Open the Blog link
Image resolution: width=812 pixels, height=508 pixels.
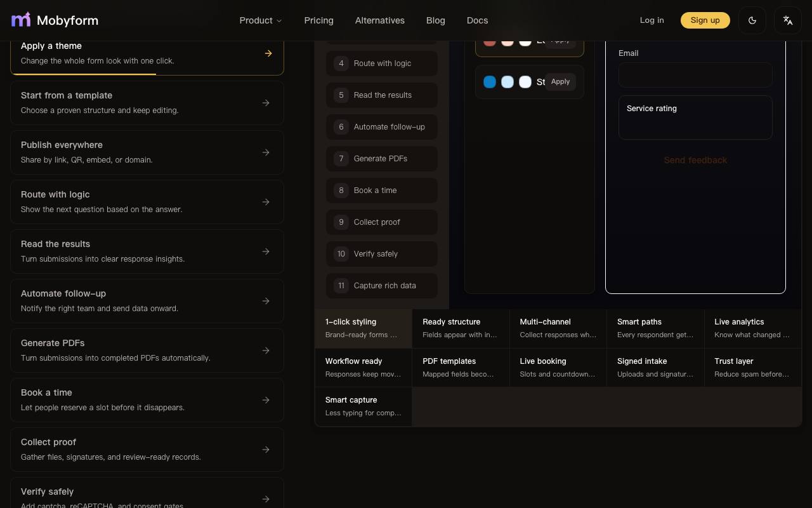(436, 20)
